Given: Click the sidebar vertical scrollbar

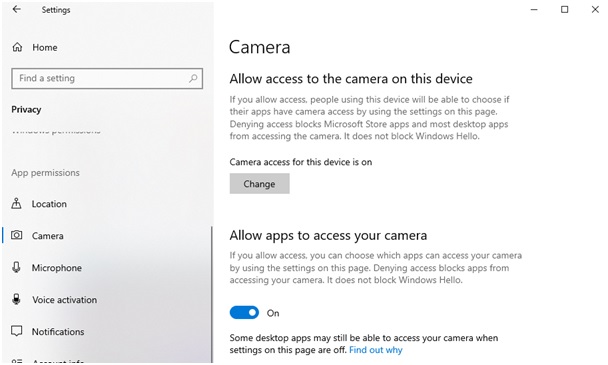Looking at the screenshot, I should pos(212,295).
